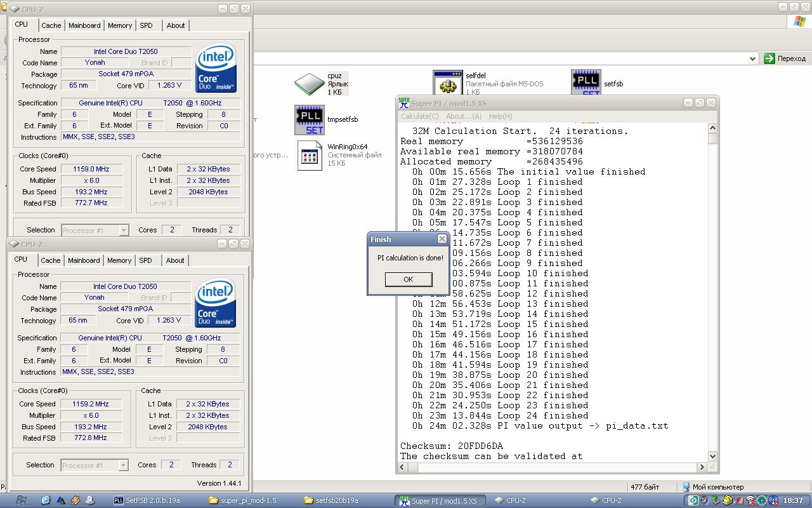Image resolution: width=812 pixels, height=508 pixels.
Task: Click Super PI vertical scrollbar down arrow
Action: (x=713, y=456)
